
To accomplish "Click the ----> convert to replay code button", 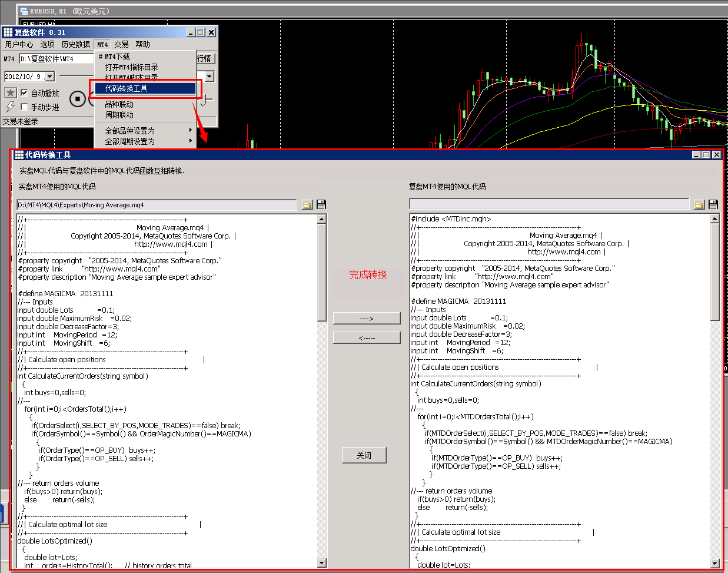I will (x=367, y=319).
